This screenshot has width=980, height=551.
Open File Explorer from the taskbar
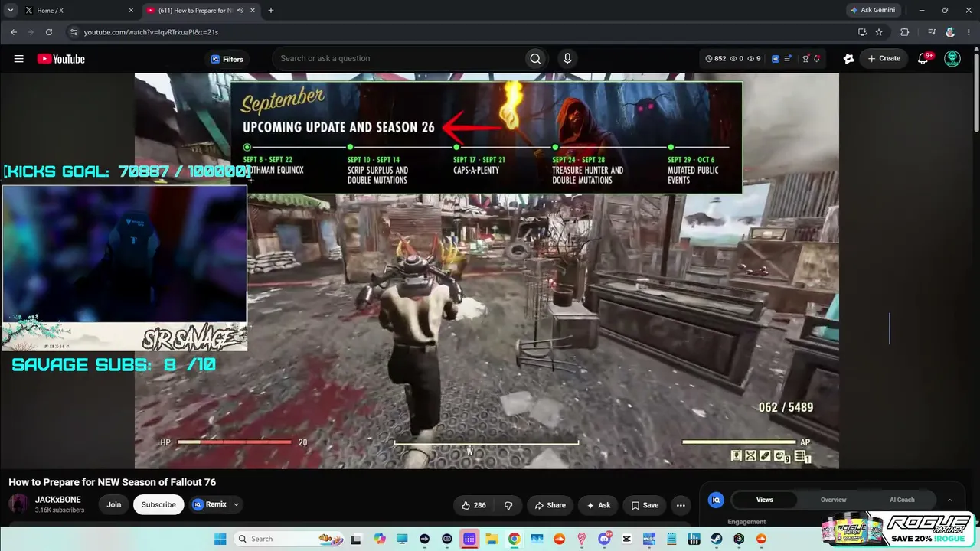tap(492, 539)
